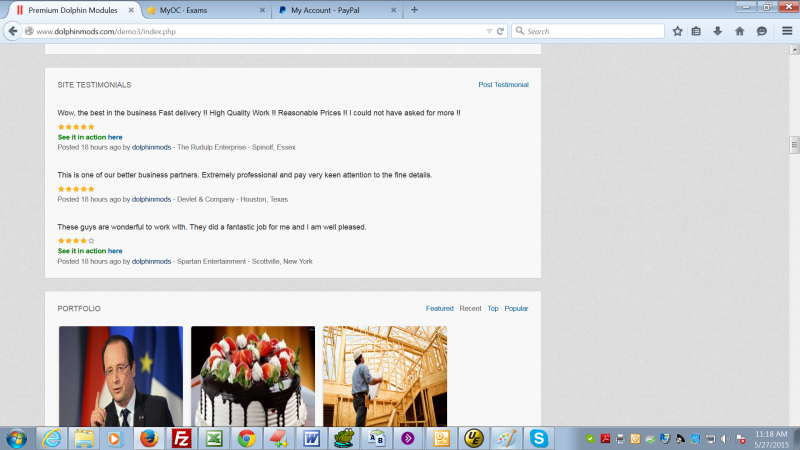Screen dimensions: 800x450
Task: Open the purple arrow circle app in taskbar
Action: point(408,439)
